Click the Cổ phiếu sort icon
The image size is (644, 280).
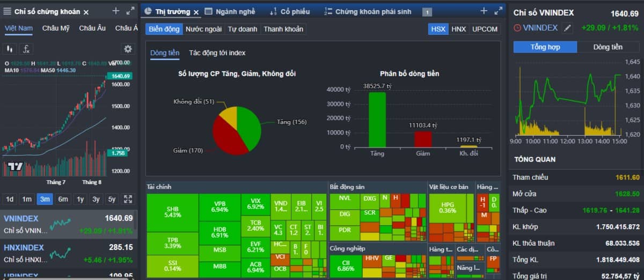(x=273, y=11)
